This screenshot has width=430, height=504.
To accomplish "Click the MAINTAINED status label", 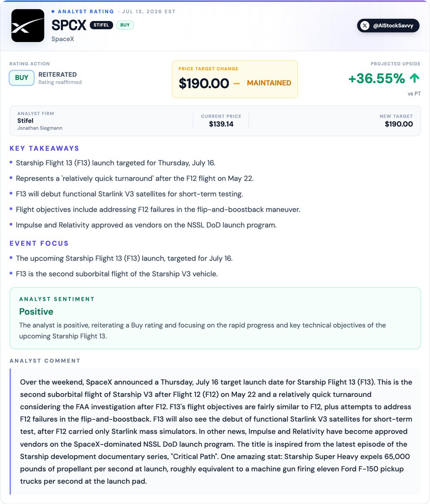I will (269, 83).
